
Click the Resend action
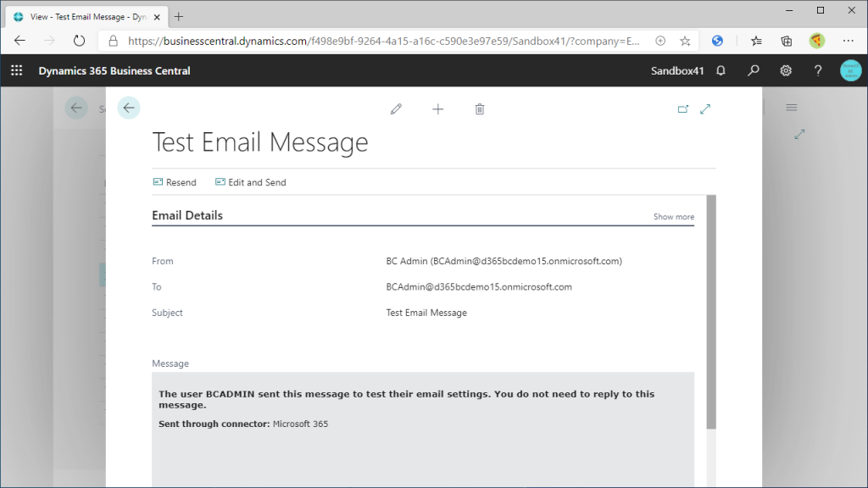pyautogui.click(x=175, y=182)
